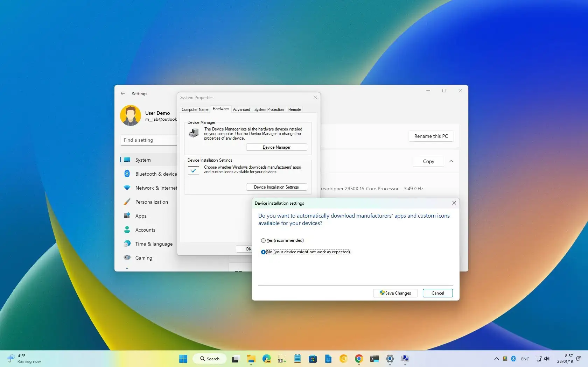Select No, your device might not work as expected

(263, 252)
